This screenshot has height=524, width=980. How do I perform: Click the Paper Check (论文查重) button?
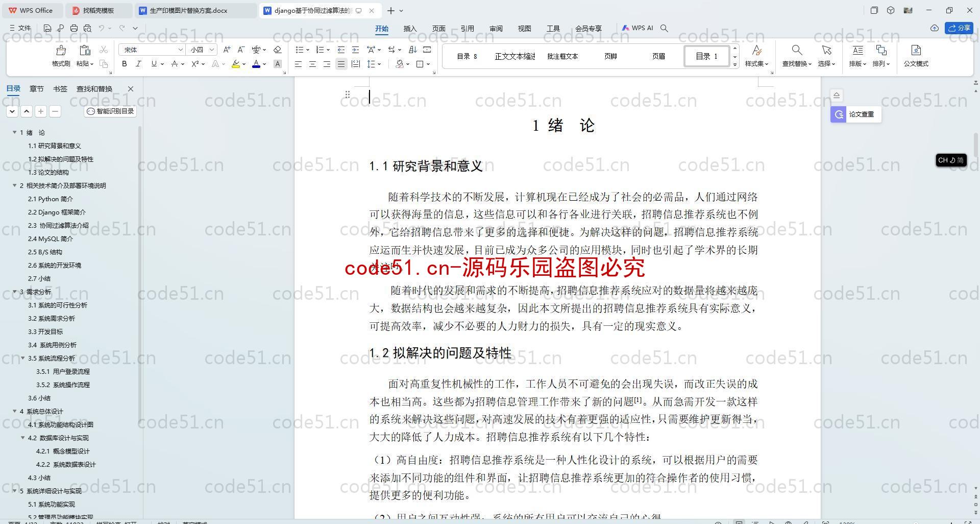pos(855,114)
